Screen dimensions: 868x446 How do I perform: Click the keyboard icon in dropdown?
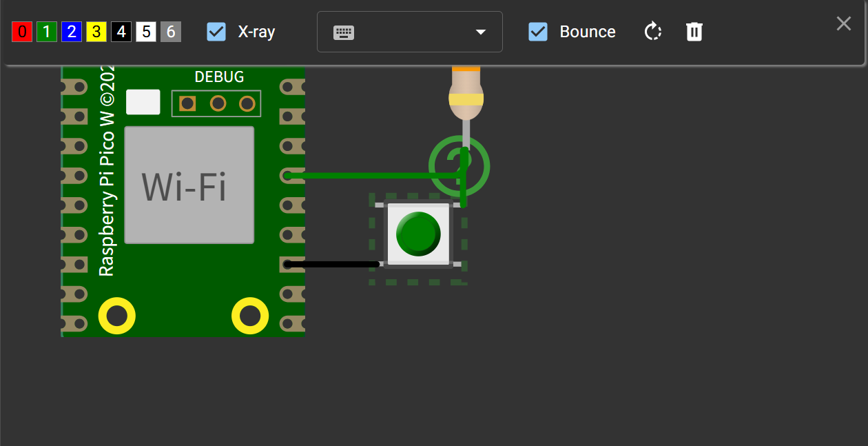click(x=344, y=32)
